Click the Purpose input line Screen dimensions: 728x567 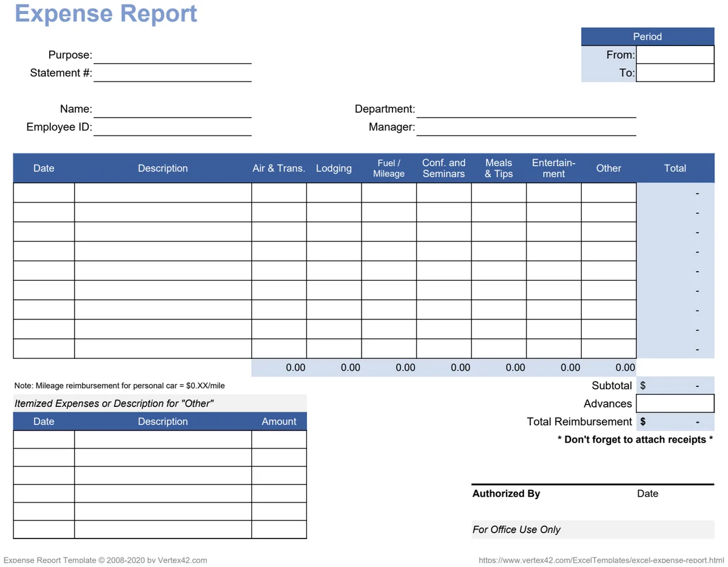172,55
